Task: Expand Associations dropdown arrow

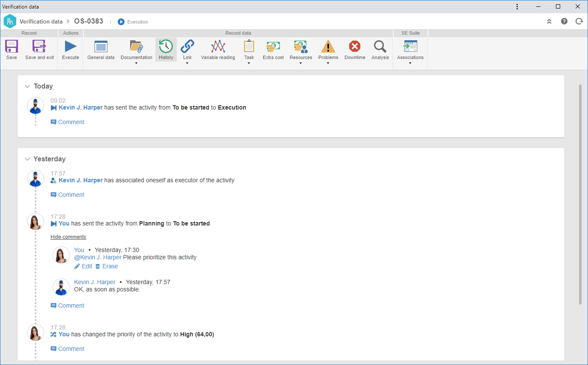Action: (x=410, y=63)
